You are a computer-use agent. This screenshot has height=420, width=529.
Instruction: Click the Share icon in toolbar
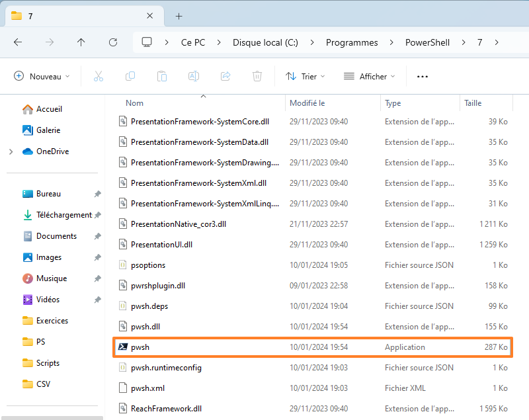[225, 76]
